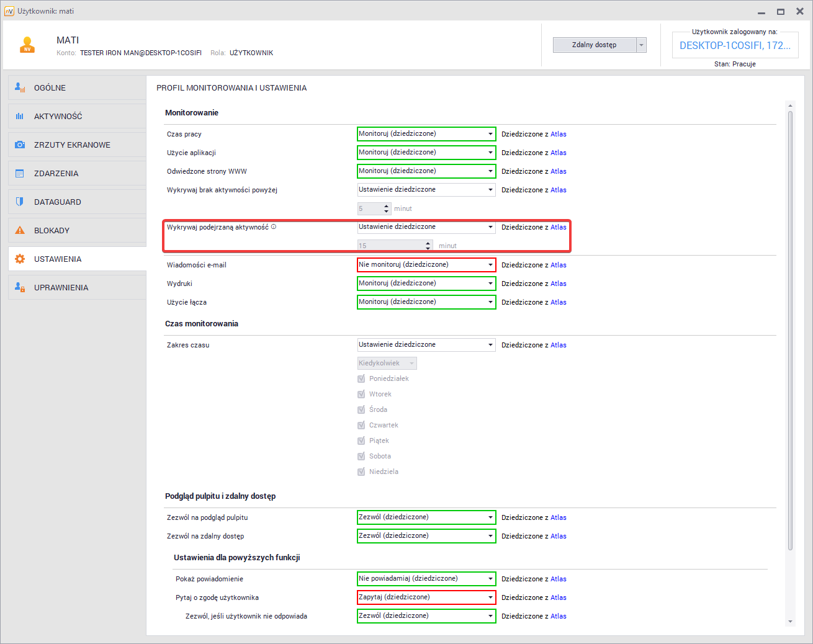813x644 pixels.
Task: Open the Aktywność tab label
Action: pos(58,116)
